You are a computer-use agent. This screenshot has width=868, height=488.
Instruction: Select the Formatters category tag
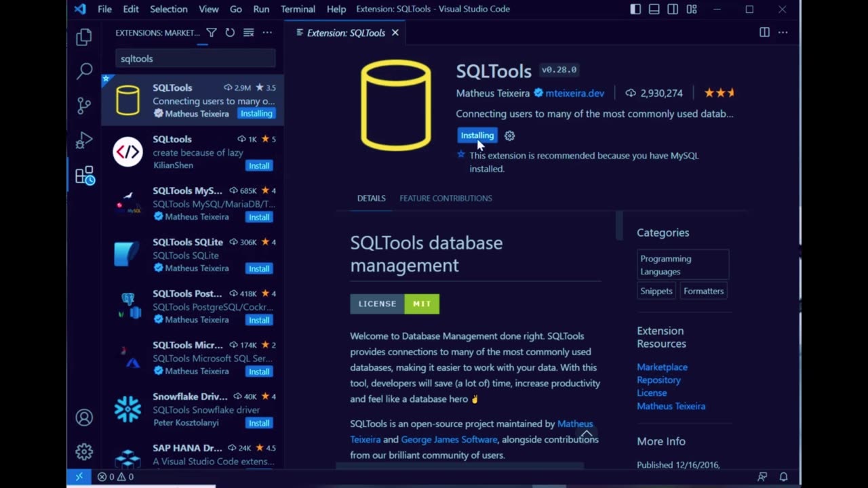click(x=703, y=291)
